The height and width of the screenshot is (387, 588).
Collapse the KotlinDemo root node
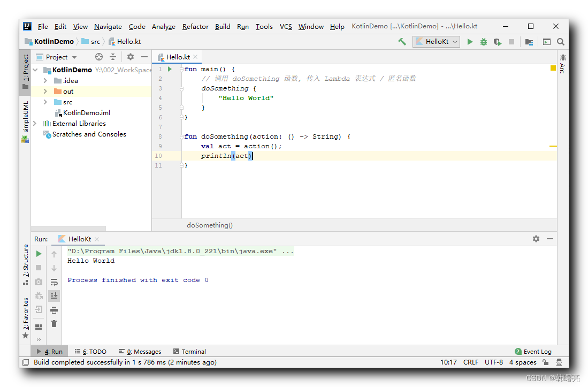(35, 70)
